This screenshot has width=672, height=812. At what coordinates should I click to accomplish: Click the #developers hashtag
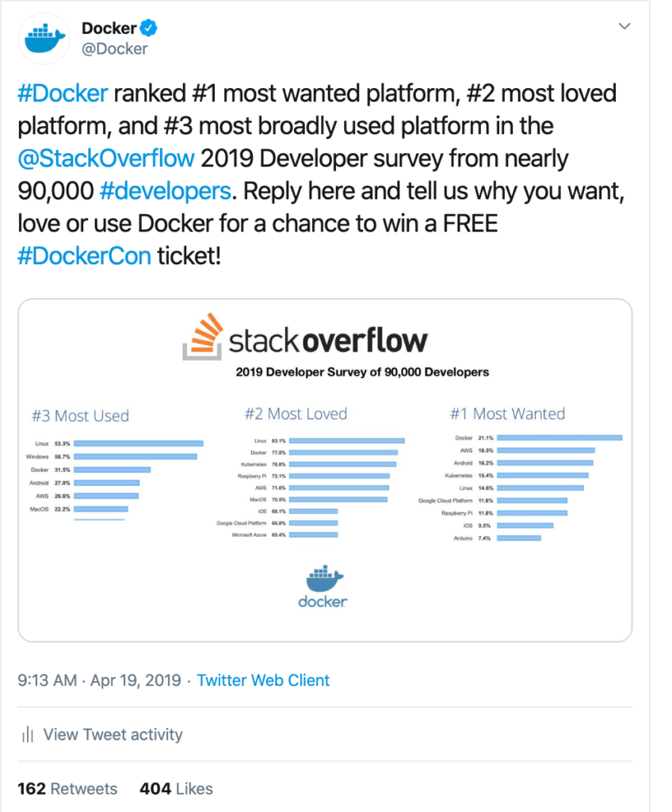[165, 190]
